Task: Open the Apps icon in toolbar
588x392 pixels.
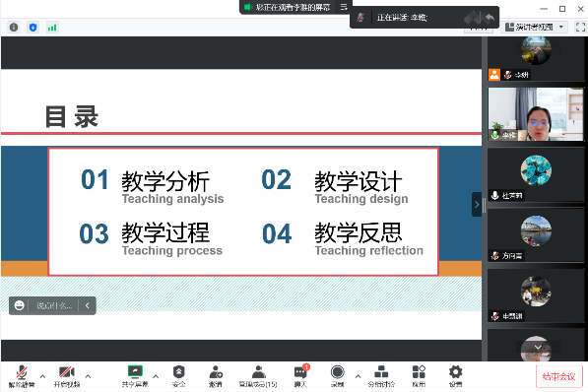Action: [419, 376]
